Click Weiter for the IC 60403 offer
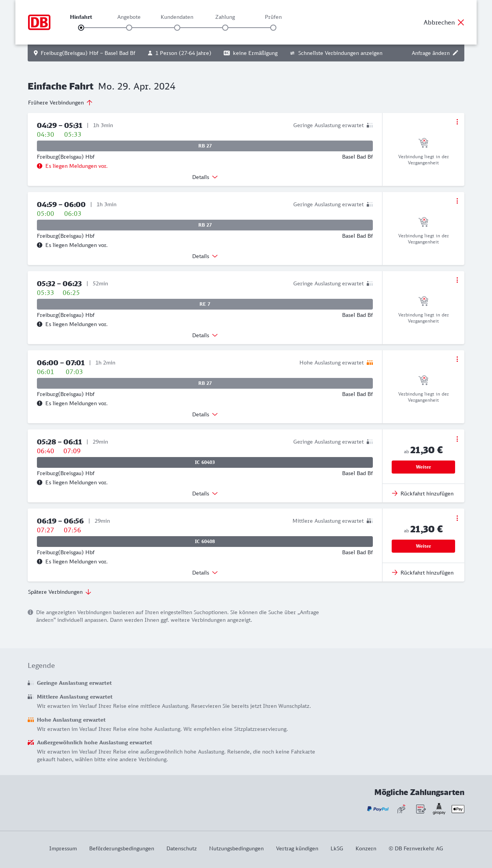Screen dimensions: 492x868 pyautogui.click(x=423, y=467)
